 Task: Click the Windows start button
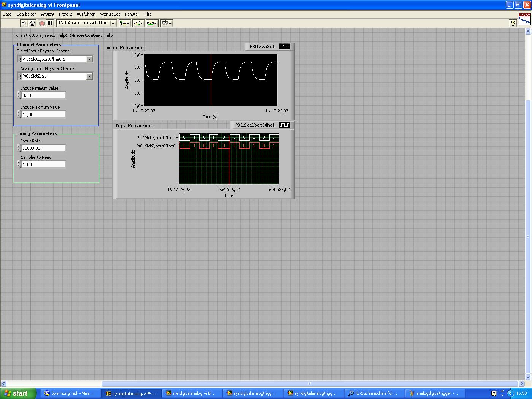[18, 393]
